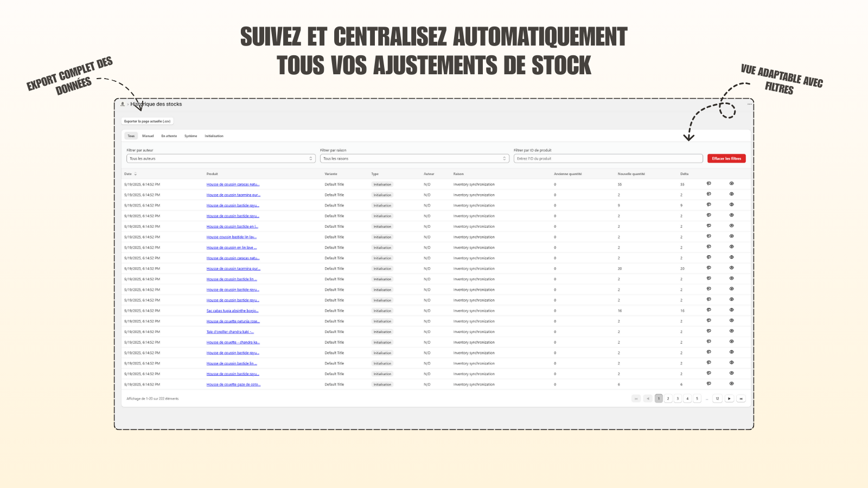Viewport: 868px width, 488px height.
Task: Select the Initialisation tab
Action: (214, 136)
